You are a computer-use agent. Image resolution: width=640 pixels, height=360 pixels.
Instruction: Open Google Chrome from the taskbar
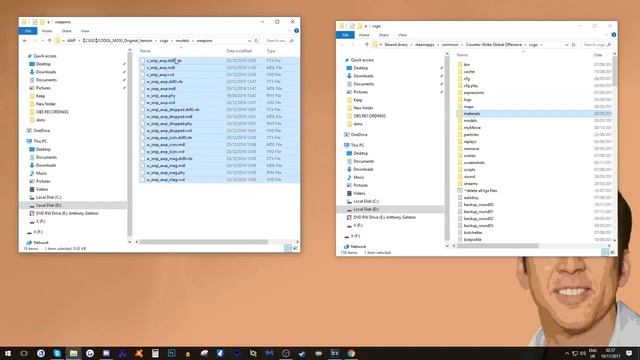pyautogui.click(x=351, y=353)
